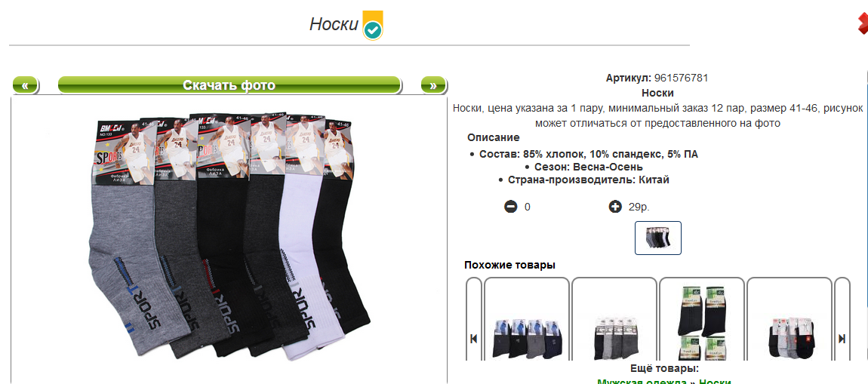868x384 pixels.
Task: Click the quantity value 0 field
Action: coord(528,207)
